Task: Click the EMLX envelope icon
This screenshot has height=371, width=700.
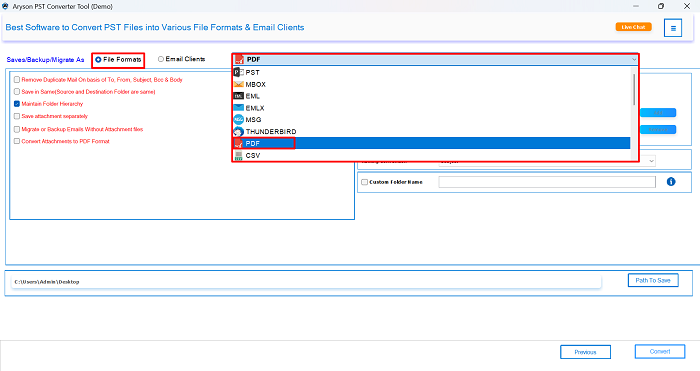Action: (x=239, y=108)
